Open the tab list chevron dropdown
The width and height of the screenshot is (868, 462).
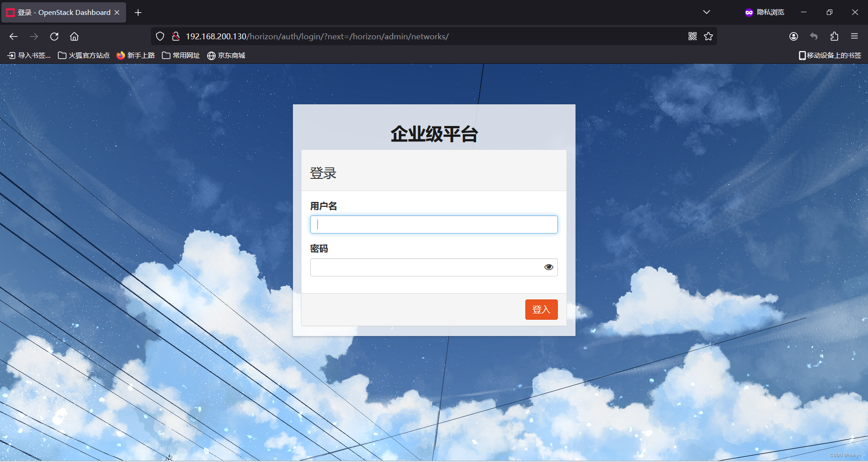(x=707, y=12)
